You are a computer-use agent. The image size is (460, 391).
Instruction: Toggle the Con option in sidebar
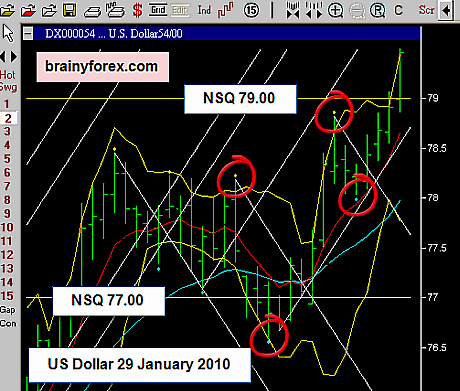[x=8, y=323]
